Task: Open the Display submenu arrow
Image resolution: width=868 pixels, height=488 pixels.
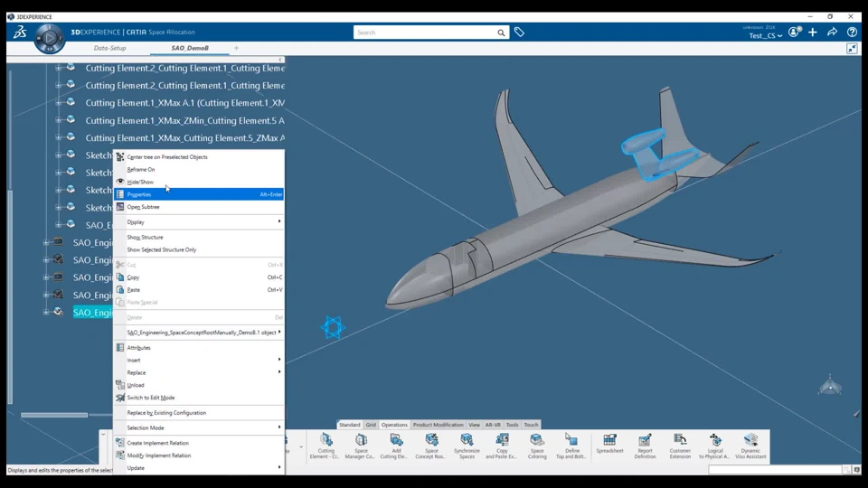Action: click(279, 221)
